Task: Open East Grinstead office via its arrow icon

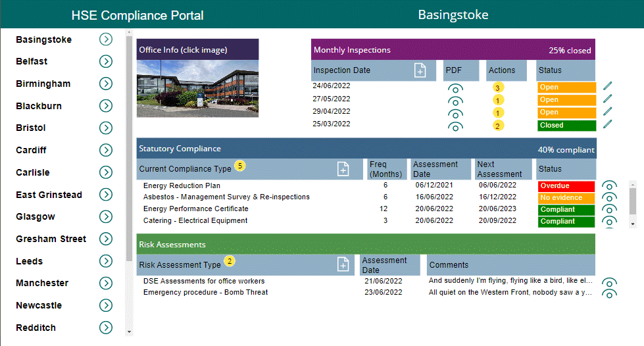Action: [x=106, y=195]
